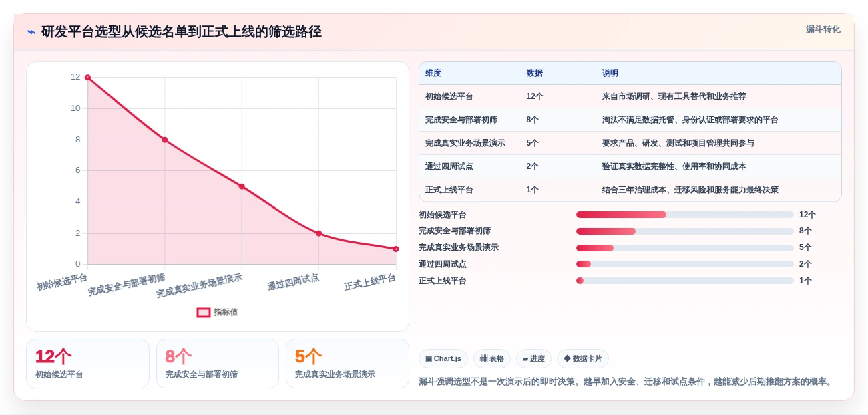Click the 5个 value in the table
The image size is (868, 415).
(532, 143)
